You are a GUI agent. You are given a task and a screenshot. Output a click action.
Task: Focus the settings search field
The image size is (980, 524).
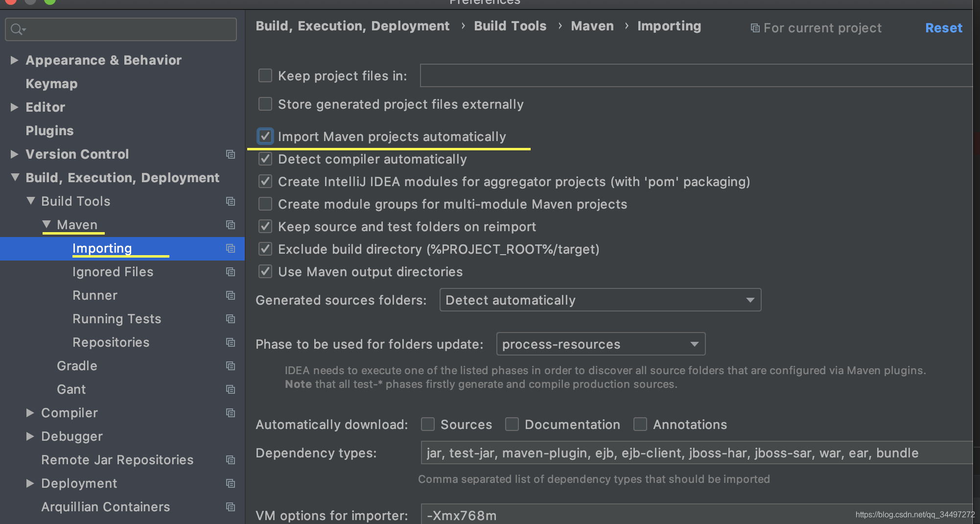click(121, 29)
